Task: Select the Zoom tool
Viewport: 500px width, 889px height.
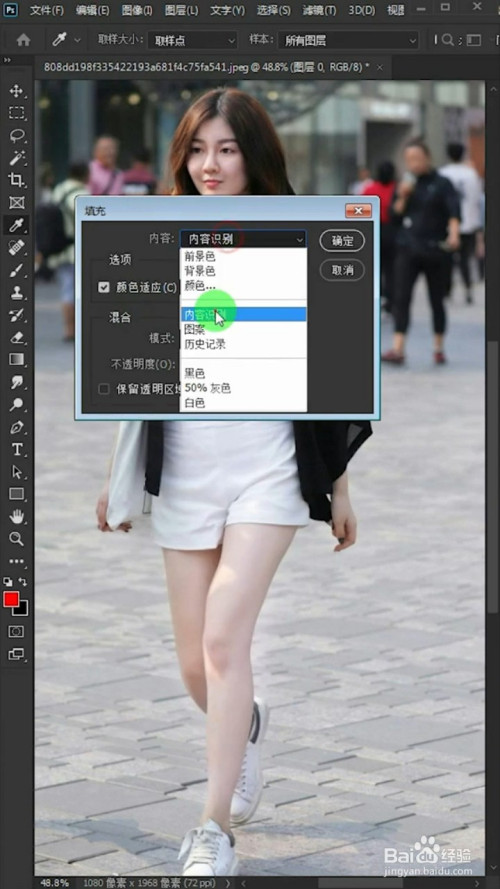Action: pos(16,539)
